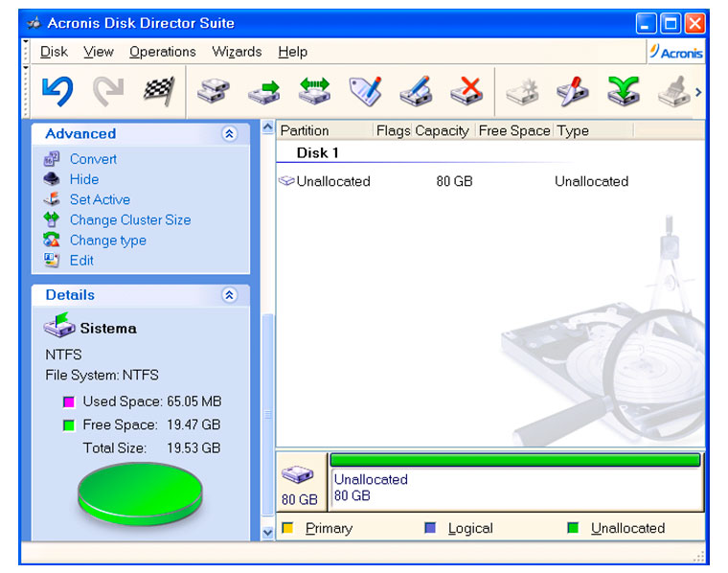The height and width of the screenshot is (573, 728).
Task: Click the Set Active link
Action: [x=100, y=199]
